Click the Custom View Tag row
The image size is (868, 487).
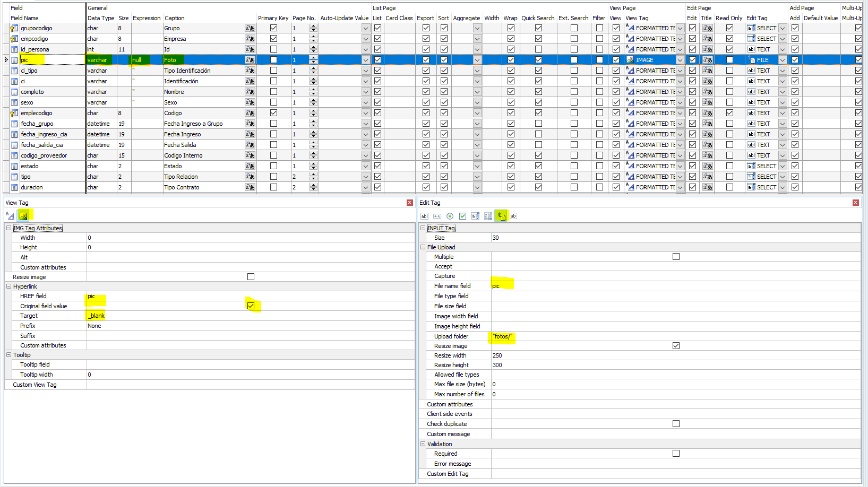(210, 385)
